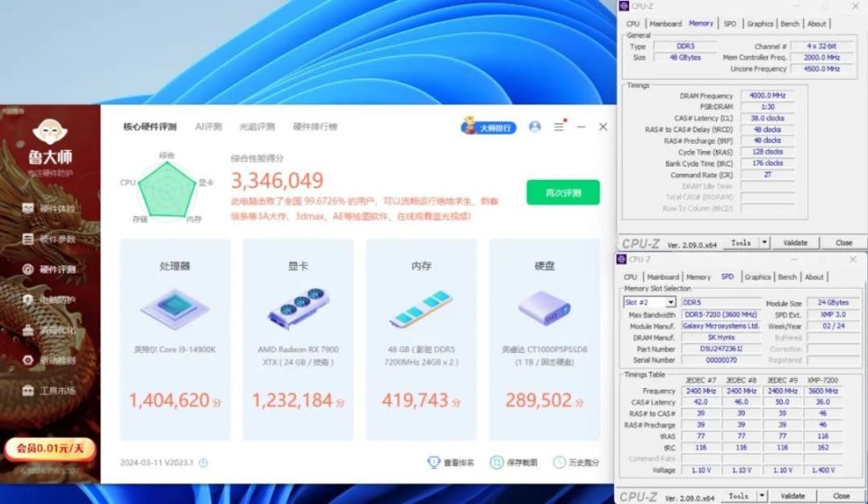Click the upper CPU-Z window title icon

point(624,6)
